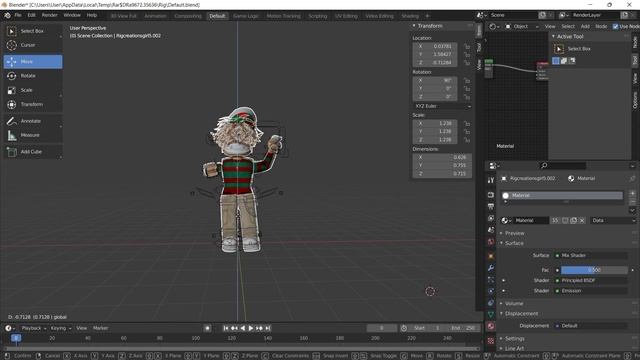Toggle lock on Scale Z
640x360 pixels.
(467, 140)
